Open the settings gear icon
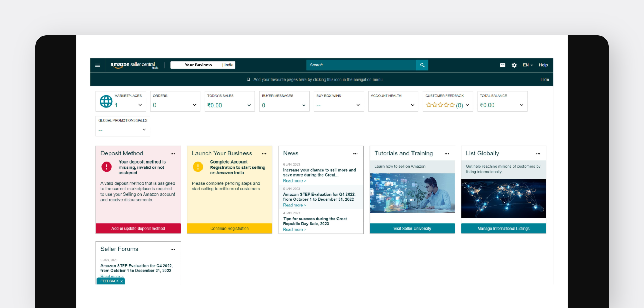The width and height of the screenshot is (644, 308). [514, 65]
